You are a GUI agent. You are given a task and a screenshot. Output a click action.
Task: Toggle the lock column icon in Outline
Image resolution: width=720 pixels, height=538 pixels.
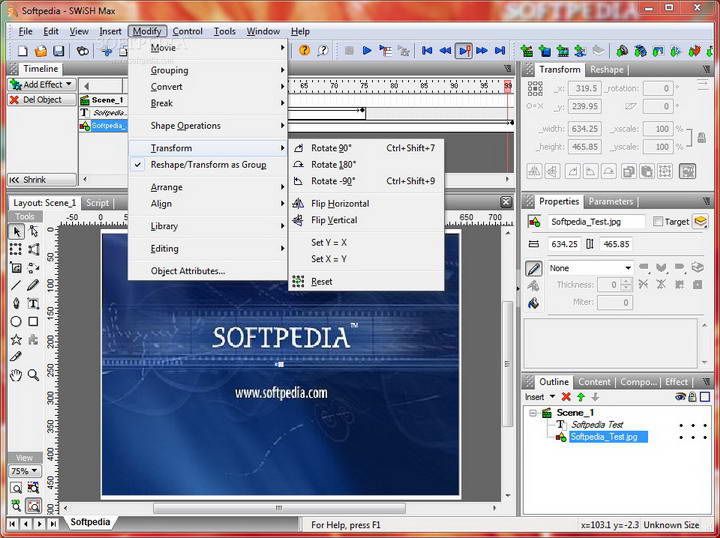[692, 397]
